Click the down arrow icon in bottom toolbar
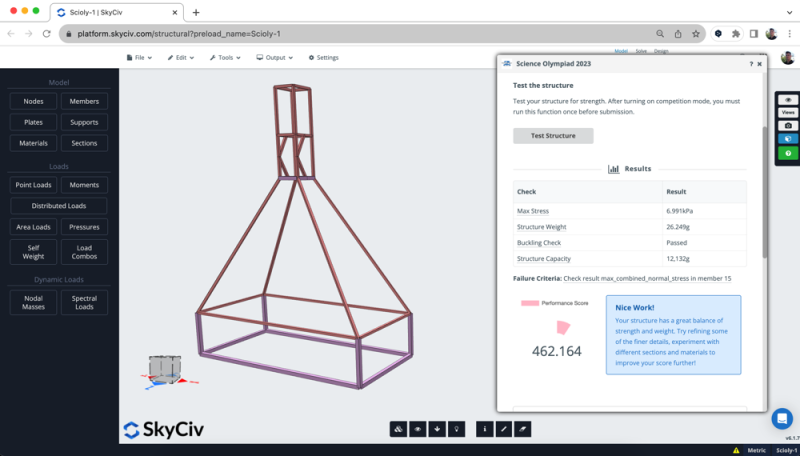800x456 pixels. pos(437,429)
